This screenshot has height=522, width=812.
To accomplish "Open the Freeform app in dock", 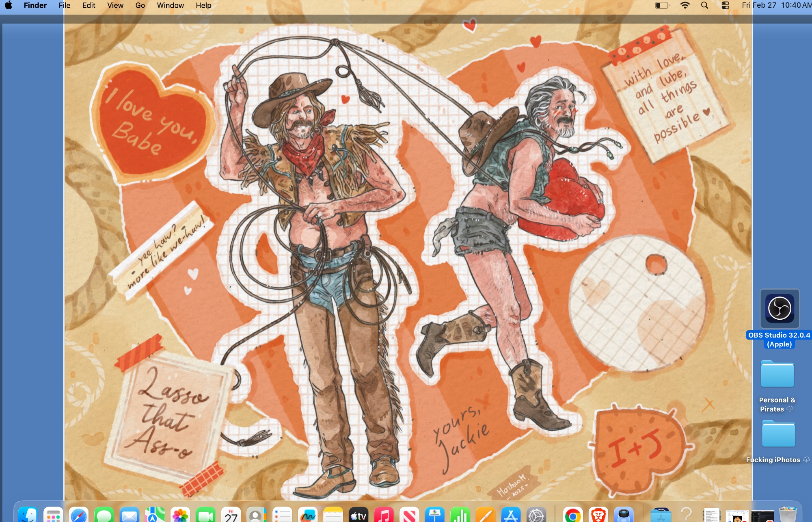I will coord(307,515).
